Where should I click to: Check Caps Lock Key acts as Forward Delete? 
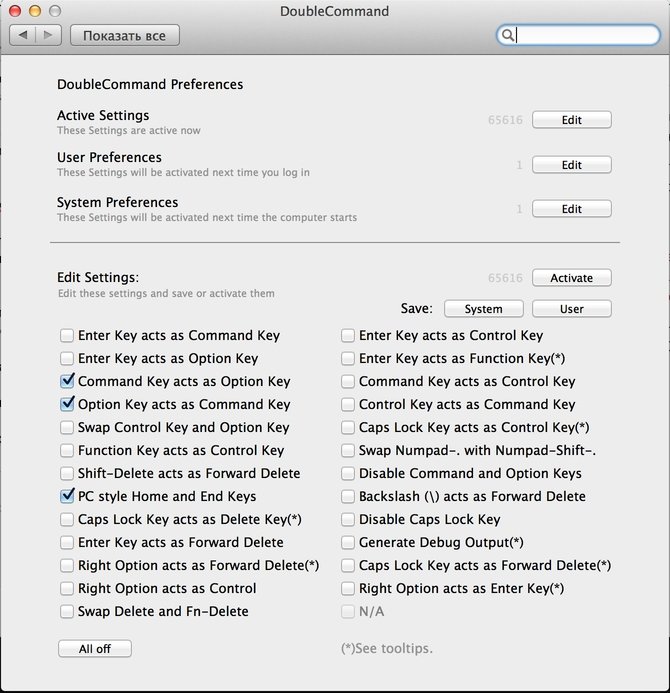[348, 565]
